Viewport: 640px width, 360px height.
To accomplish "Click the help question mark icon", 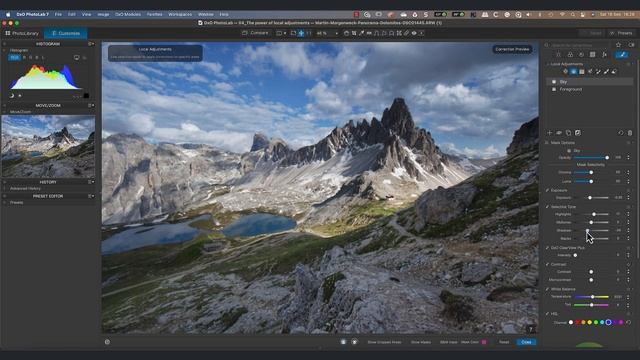I will [531, 329].
